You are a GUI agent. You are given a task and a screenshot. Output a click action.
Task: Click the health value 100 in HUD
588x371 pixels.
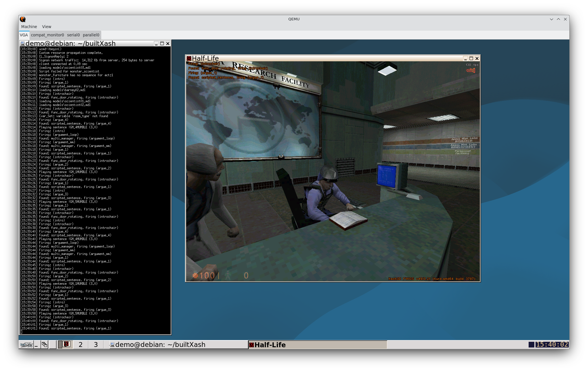click(x=207, y=276)
